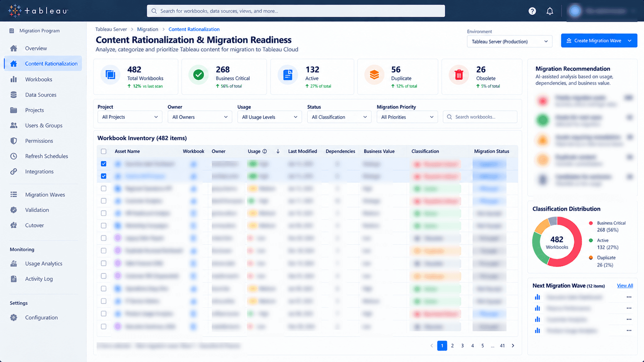Expand the All Projects dropdown
Viewport: 644px width, 362px height.
click(x=130, y=117)
